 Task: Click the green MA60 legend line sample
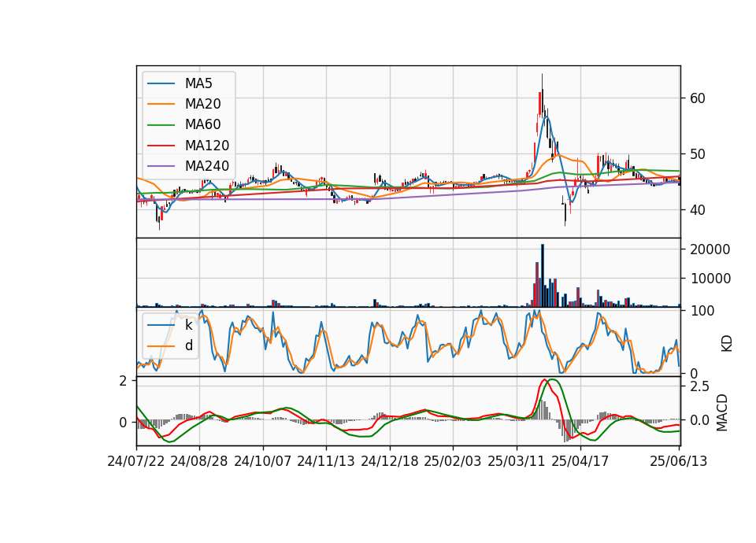point(161,125)
